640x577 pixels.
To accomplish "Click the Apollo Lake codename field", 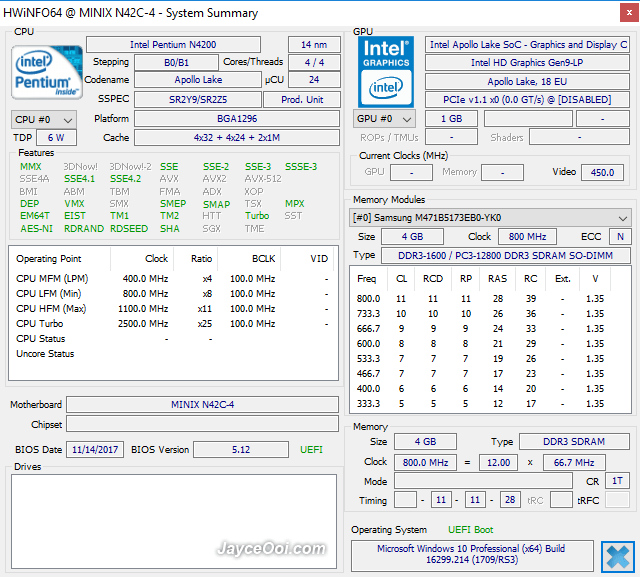I will 198,80.
